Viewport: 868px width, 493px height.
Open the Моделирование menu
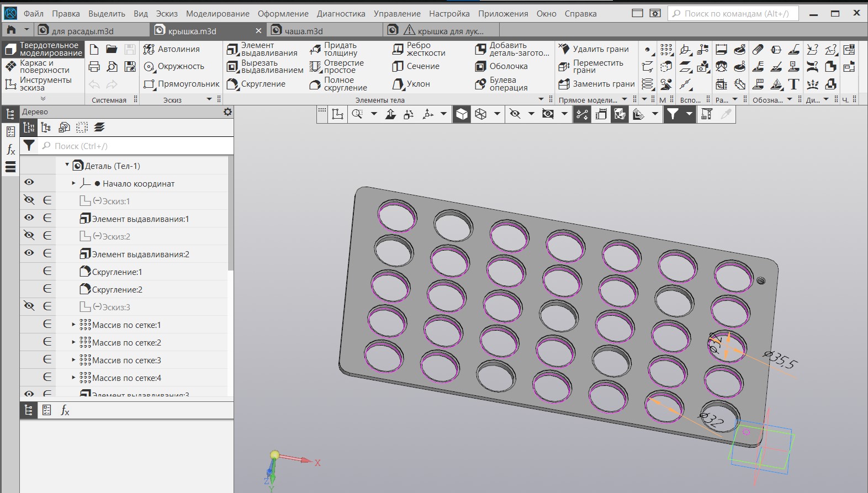[218, 13]
